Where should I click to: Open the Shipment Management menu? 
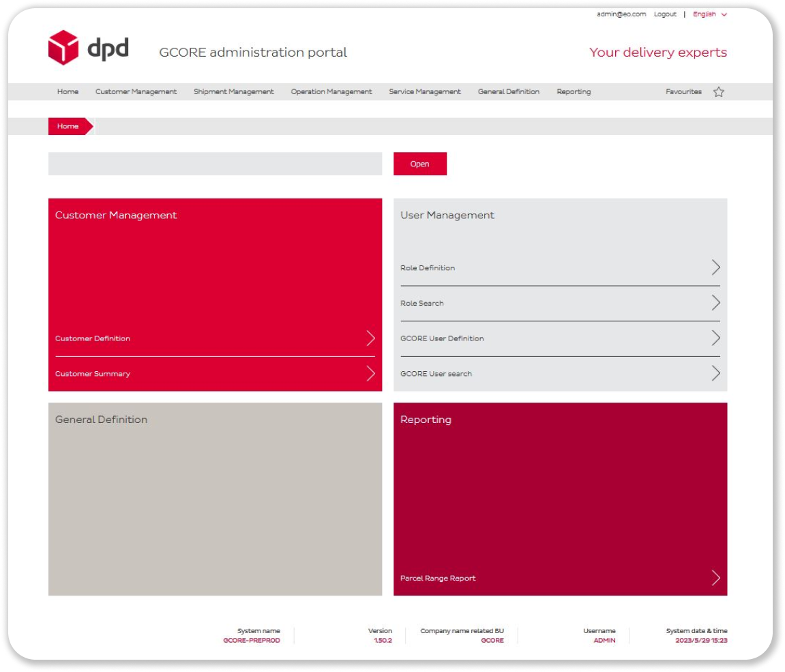(x=234, y=91)
